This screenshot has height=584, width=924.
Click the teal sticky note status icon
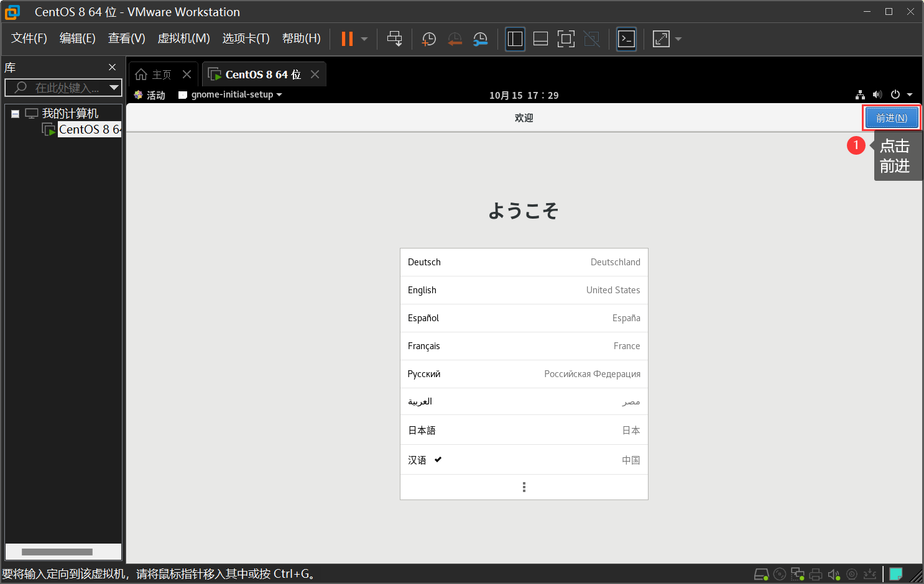(896, 574)
